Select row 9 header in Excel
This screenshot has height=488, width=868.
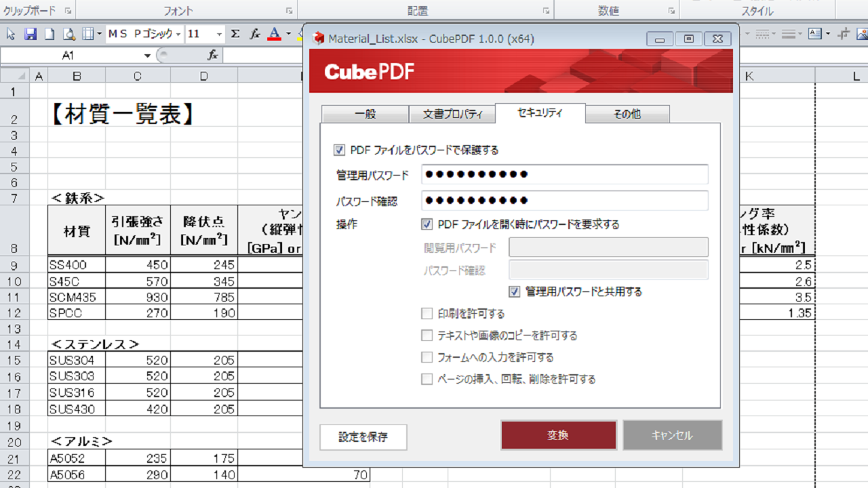15,265
